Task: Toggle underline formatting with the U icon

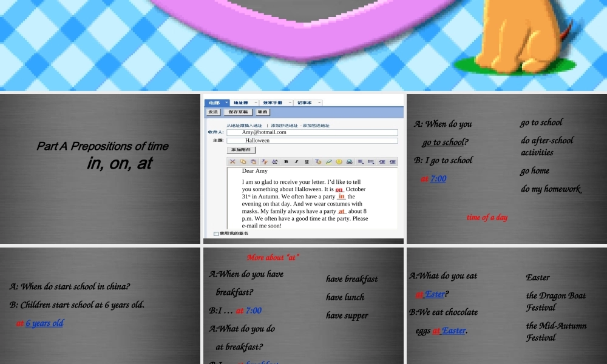Action: click(x=307, y=161)
